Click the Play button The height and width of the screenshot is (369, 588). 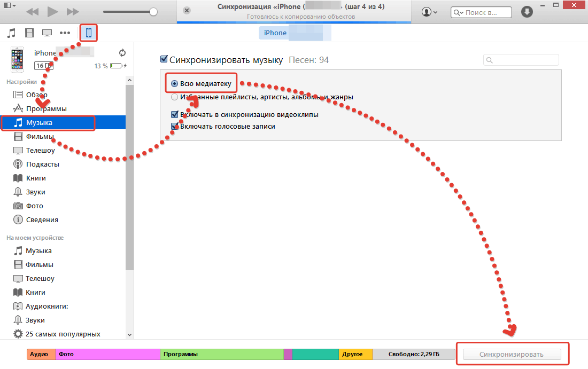(x=52, y=12)
